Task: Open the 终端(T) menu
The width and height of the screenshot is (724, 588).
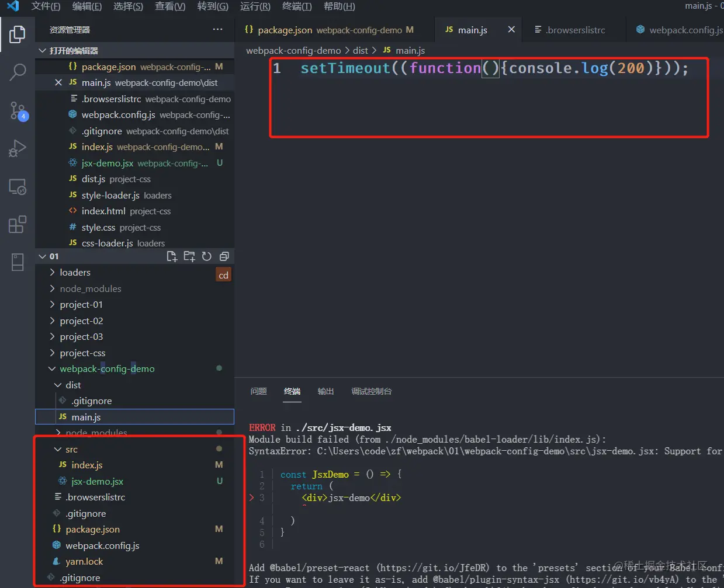Action: point(297,6)
